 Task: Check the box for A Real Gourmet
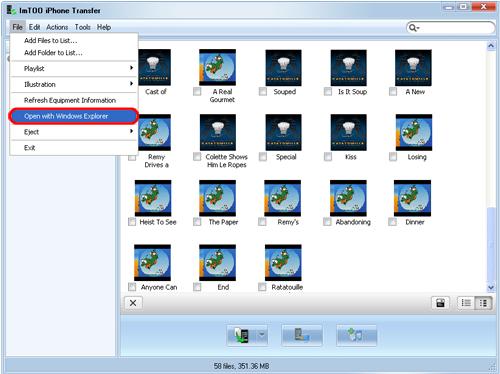pos(197,91)
